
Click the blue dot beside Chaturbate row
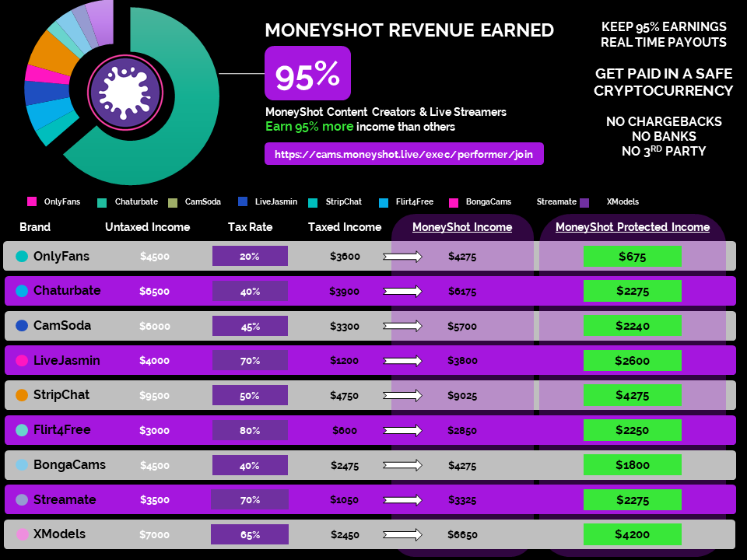[x=22, y=291]
